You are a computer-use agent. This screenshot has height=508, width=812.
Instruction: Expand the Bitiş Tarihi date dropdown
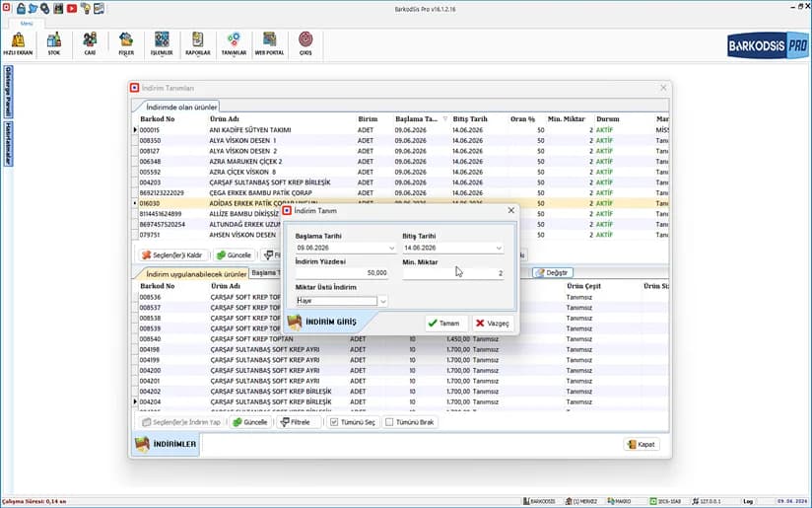[x=499, y=249]
